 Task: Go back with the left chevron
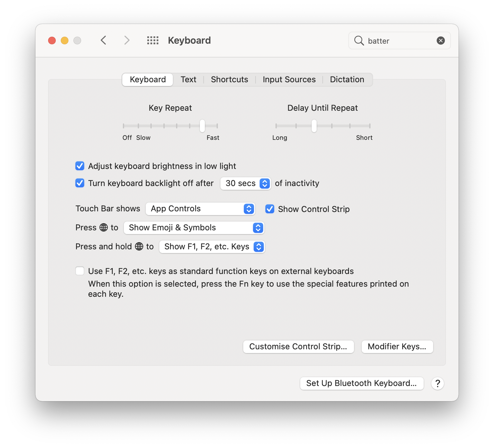click(x=103, y=40)
